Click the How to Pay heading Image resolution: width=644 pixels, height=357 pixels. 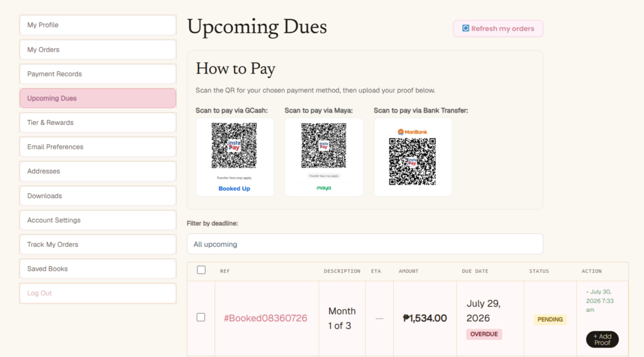tap(235, 69)
